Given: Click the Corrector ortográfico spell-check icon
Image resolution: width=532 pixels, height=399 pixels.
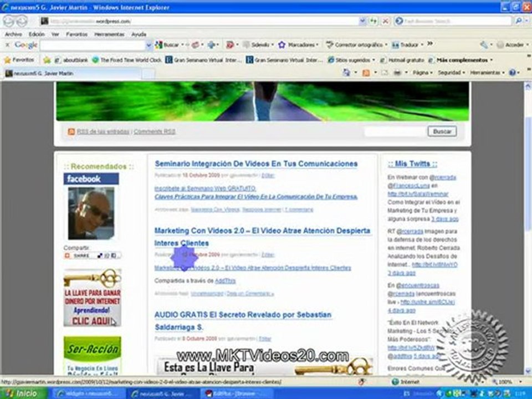Looking at the screenshot, I should tap(329, 45).
